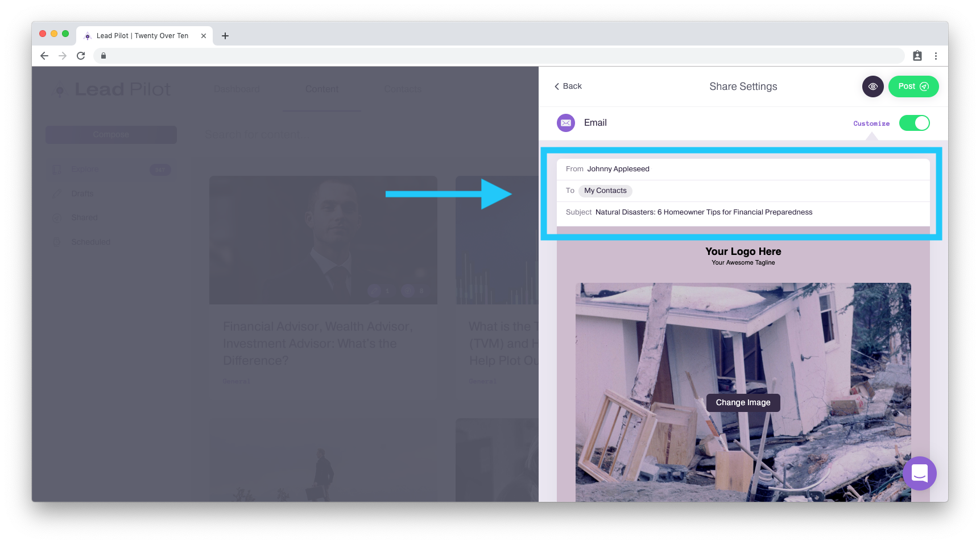Open the Financial Advisor article card
The height and width of the screenshot is (544, 980).
click(323, 285)
